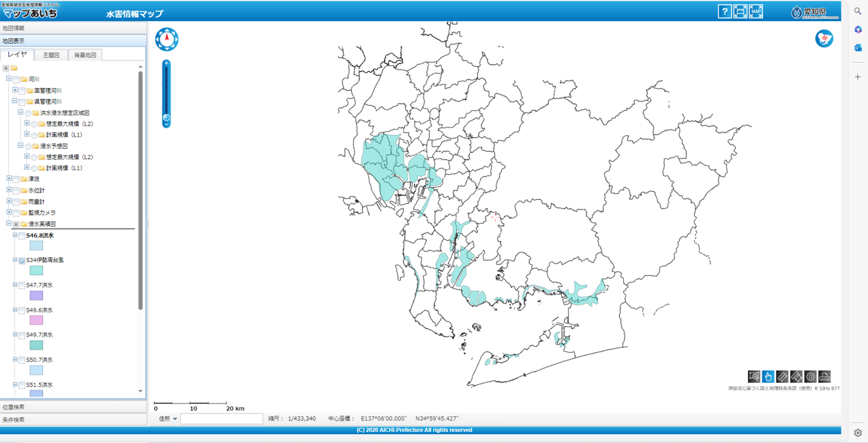Expand the 監視カメラ tree node

point(9,212)
